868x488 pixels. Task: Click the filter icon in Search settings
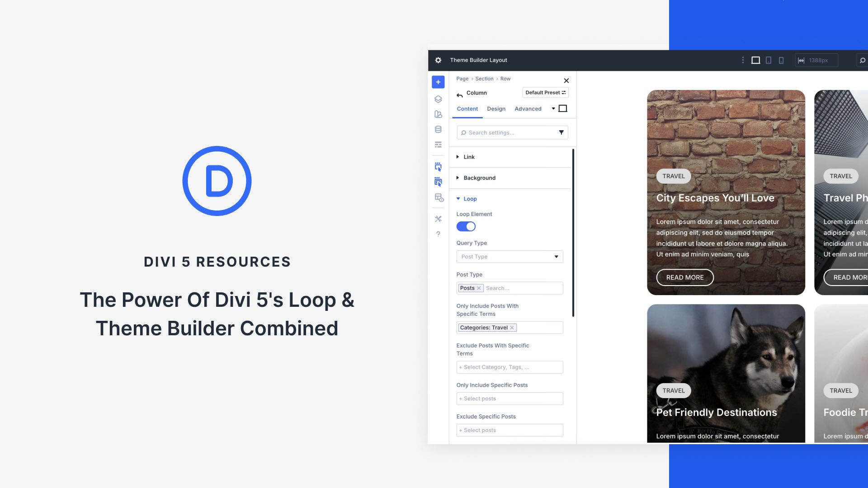click(x=561, y=132)
